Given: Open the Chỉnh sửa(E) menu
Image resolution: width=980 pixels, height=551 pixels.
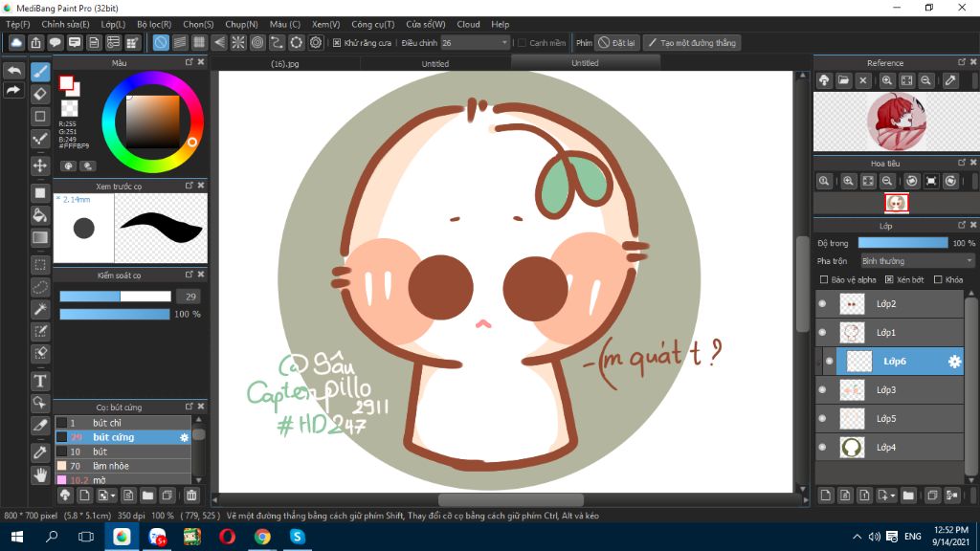Looking at the screenshot, I should point(66,24).
